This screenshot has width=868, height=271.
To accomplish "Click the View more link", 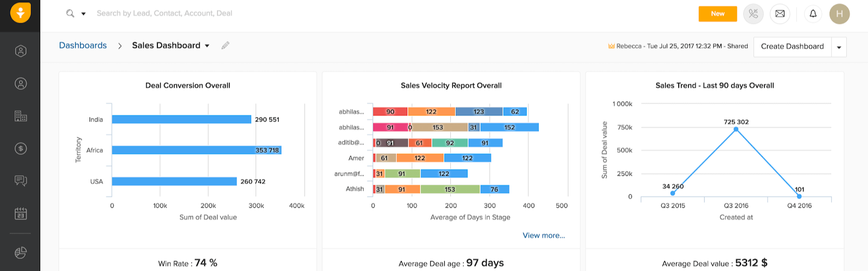I will [544, 235].
